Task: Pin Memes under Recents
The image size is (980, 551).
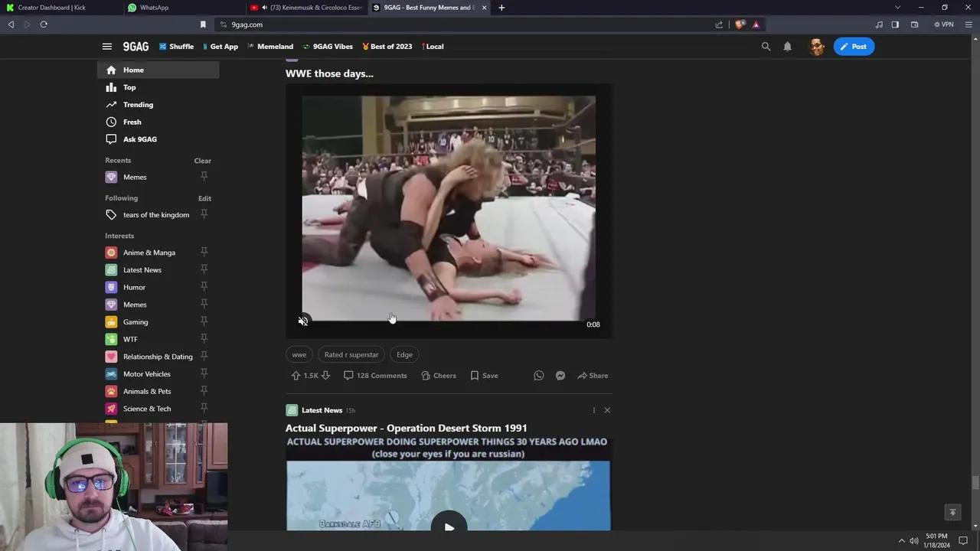Action: 204,177
